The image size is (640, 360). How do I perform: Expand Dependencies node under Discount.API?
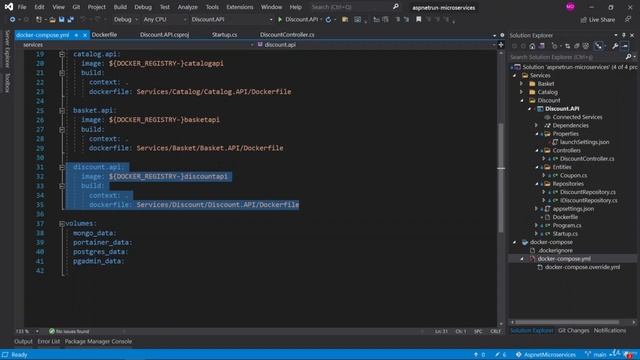536,125
